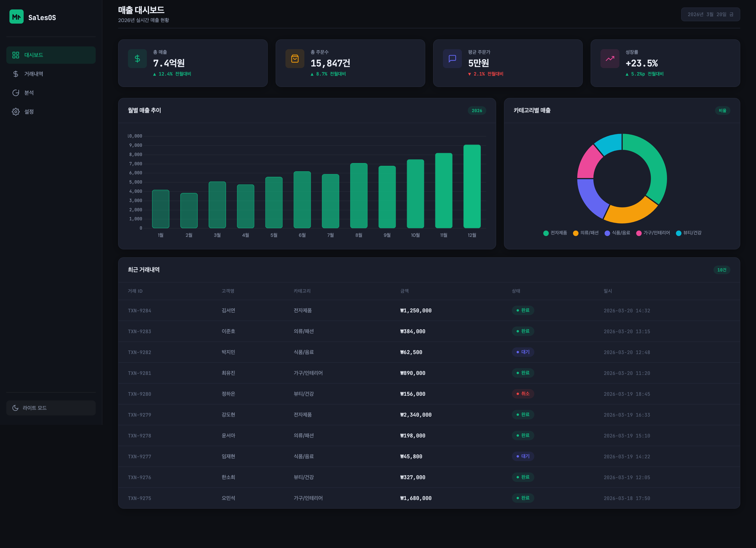This screenshot has width=756, height=548.
Task: Click the chat bubble icon on 평균 주문가 card
Action: tap(452, 59)
